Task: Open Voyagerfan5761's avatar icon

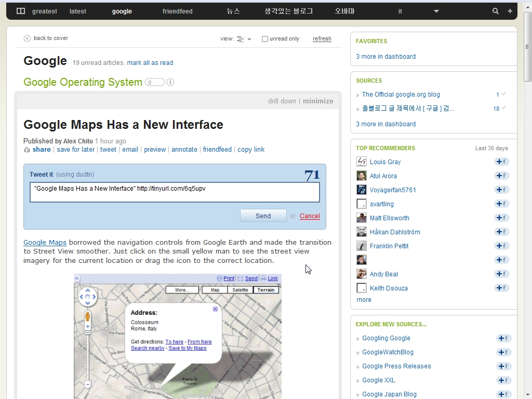Action: (362, 190)
